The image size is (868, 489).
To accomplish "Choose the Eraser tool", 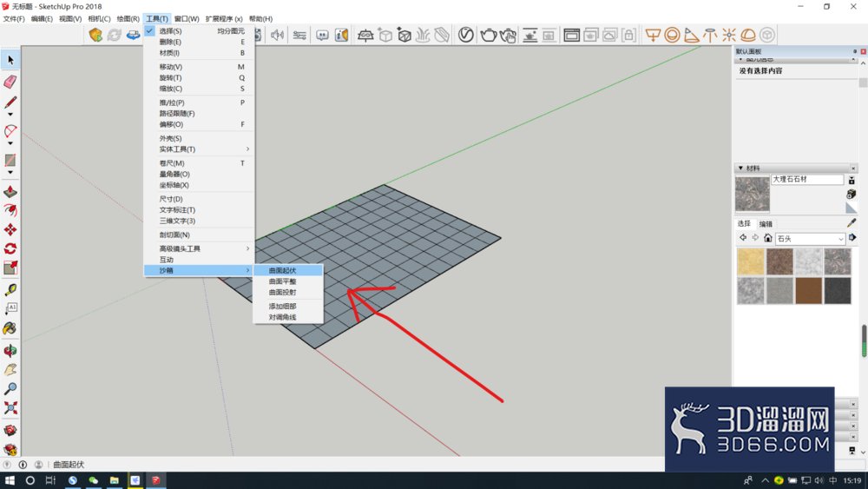I will [x=10, y=82].
